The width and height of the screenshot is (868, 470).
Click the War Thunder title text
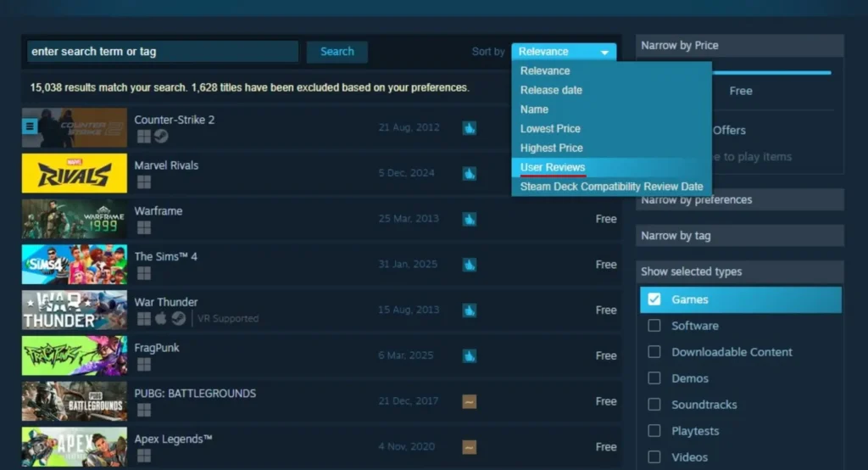click(166, 302)
